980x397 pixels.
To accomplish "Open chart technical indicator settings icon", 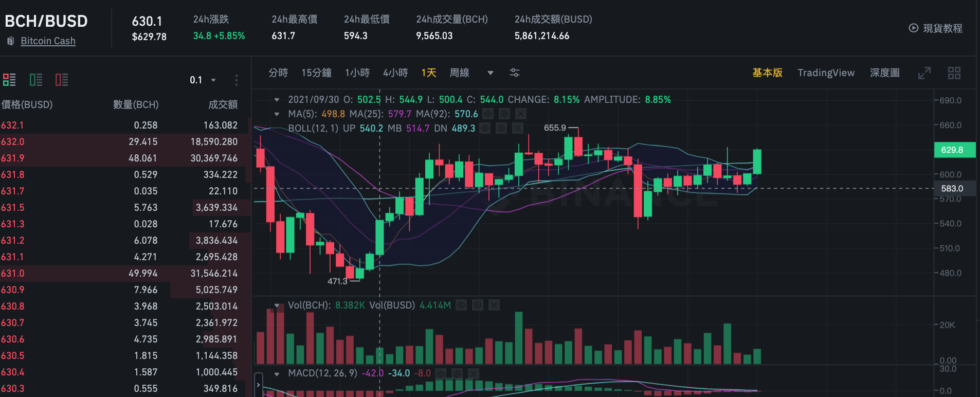I will (x=514, y=73).
